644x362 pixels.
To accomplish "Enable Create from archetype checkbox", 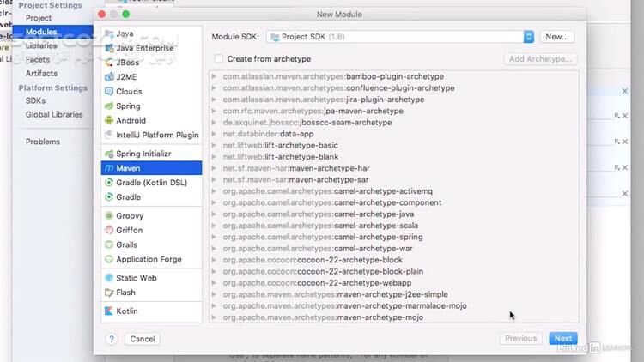I will click(219, 58).
